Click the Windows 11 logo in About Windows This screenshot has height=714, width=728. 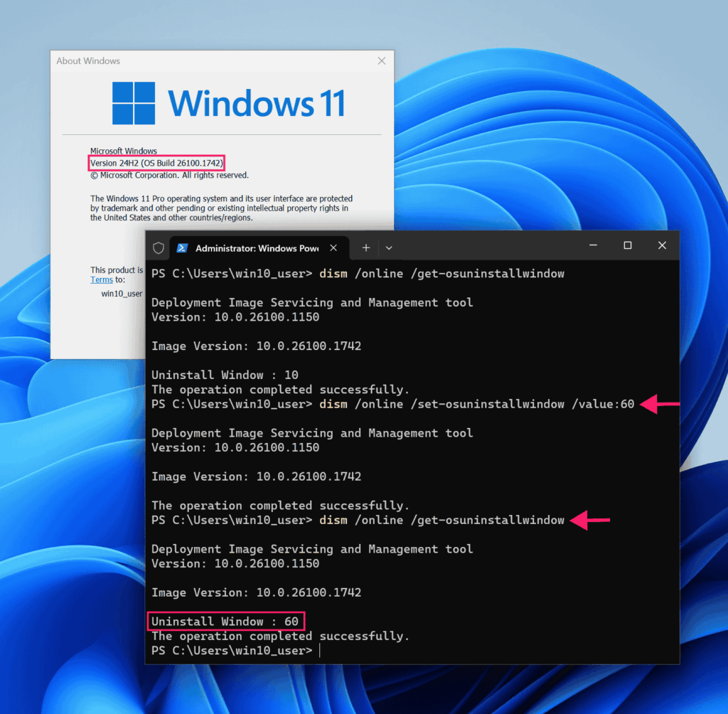click(229, 103)
